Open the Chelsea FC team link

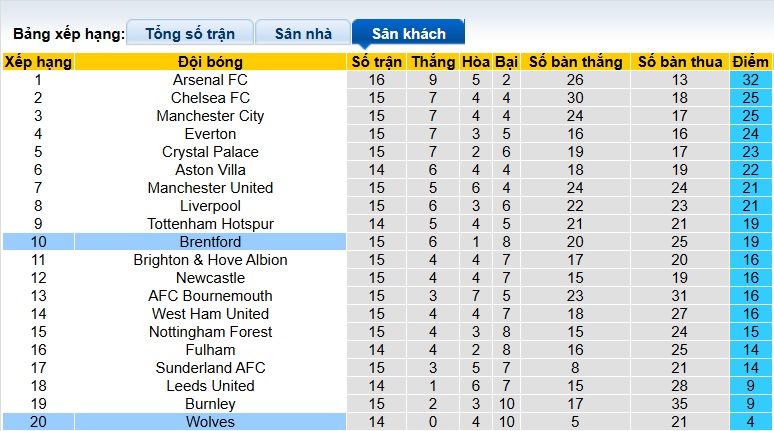(210, 98)
